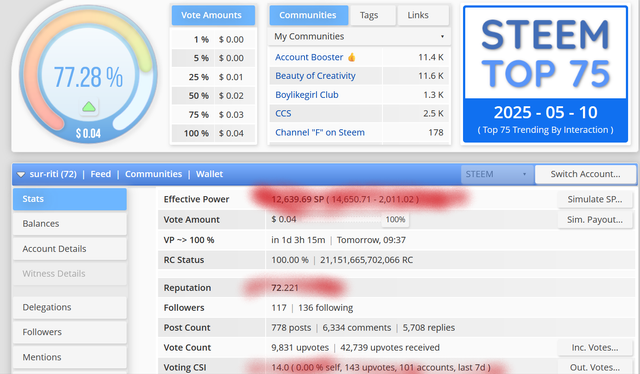The width and height of the screenshot is (640, 374).
Task: Click the 42,739 upvotes received text
Action: [390, 347]
